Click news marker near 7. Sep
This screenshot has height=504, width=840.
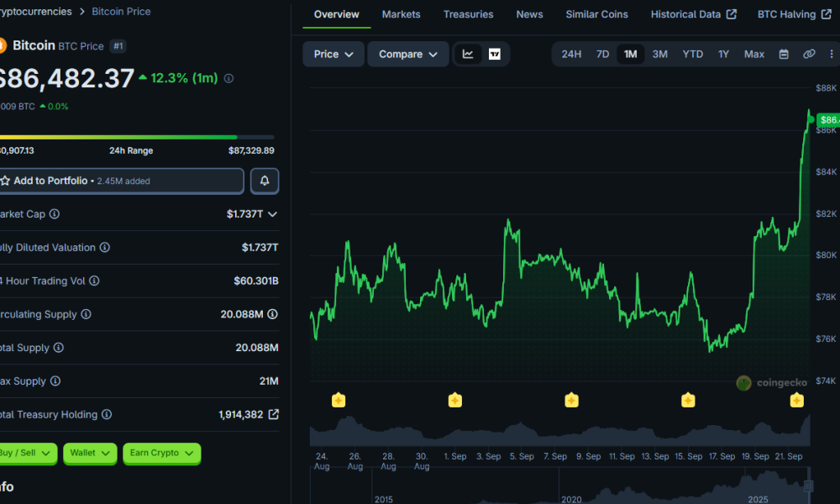click(571, 400)
